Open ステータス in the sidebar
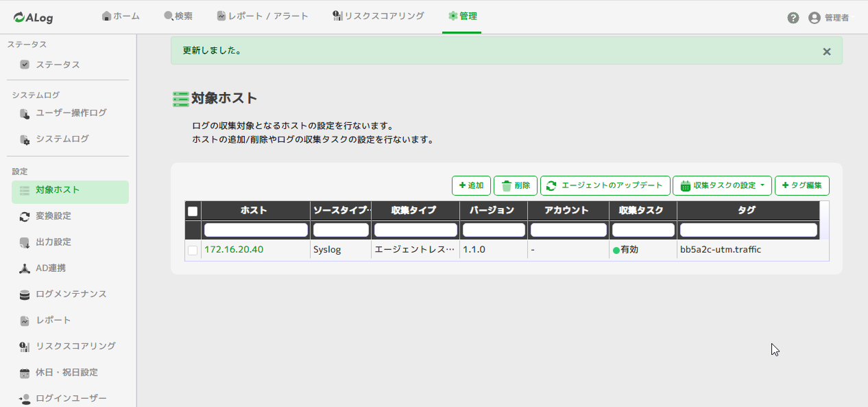Image resolution: width=868 pixels, height=407 pixels. (70, 65)
